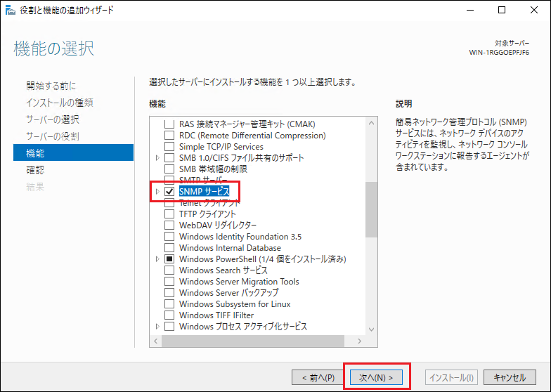This screenshot has height=392, width=551.
Task: Check the Telnet クライアント checkbox
Action: click(169, 202)
